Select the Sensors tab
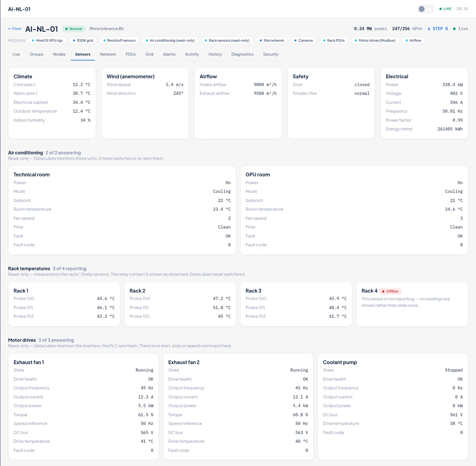This screenshot has height=466, width=476. 83,54
